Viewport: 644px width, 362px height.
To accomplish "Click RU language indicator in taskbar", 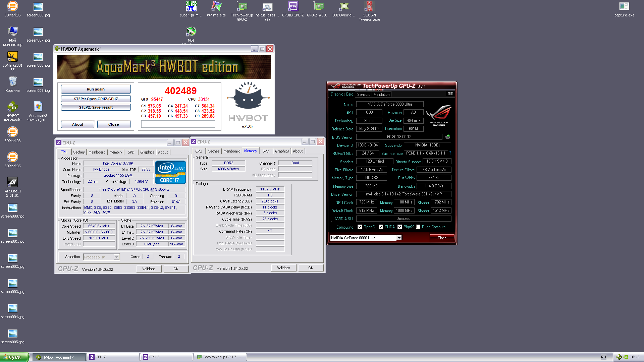I will point(603,357).
